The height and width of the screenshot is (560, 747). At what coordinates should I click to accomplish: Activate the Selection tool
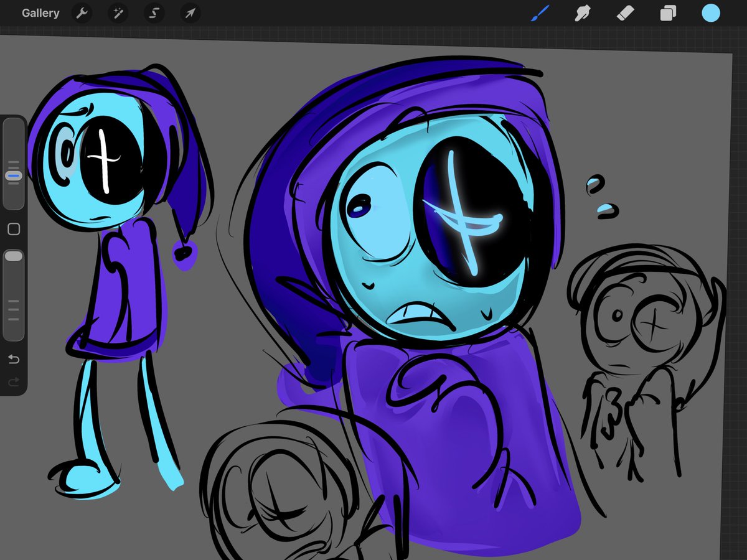click(154, 13)
